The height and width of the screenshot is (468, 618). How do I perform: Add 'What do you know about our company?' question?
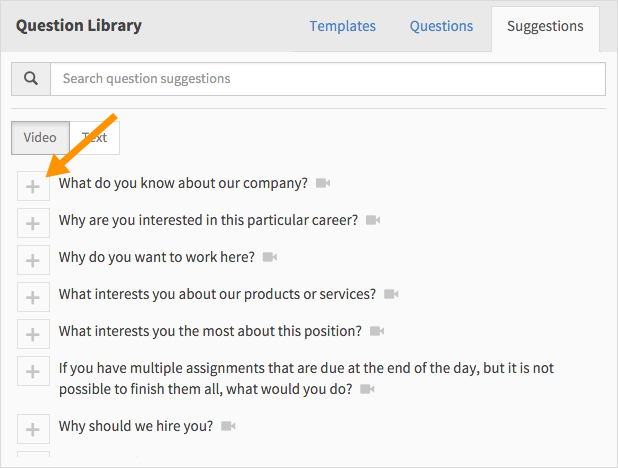(x=33, y=186)
